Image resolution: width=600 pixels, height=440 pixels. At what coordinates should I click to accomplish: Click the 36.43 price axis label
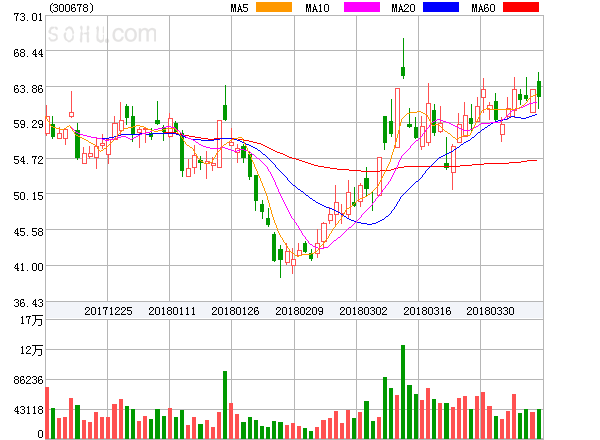(x=28, y=303)
